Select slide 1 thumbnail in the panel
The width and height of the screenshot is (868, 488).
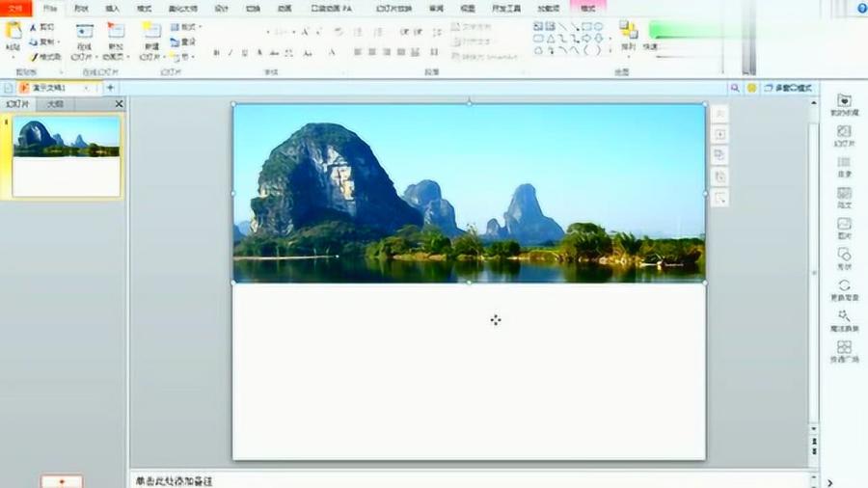click(67, 156)
